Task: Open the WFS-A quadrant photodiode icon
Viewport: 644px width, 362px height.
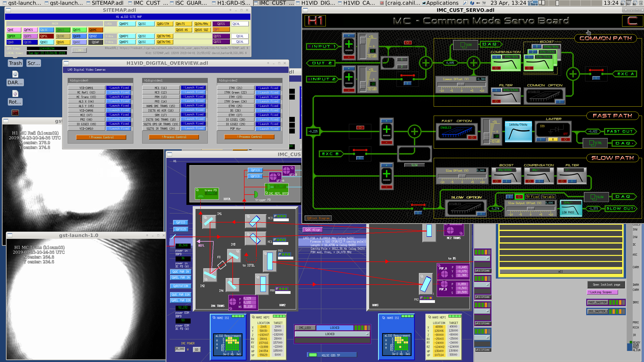Action: pos(275,177)
